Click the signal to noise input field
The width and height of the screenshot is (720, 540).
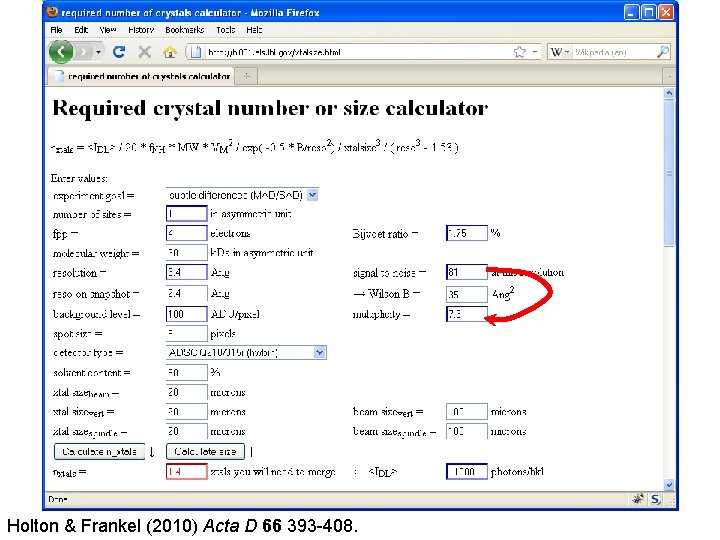467,272
